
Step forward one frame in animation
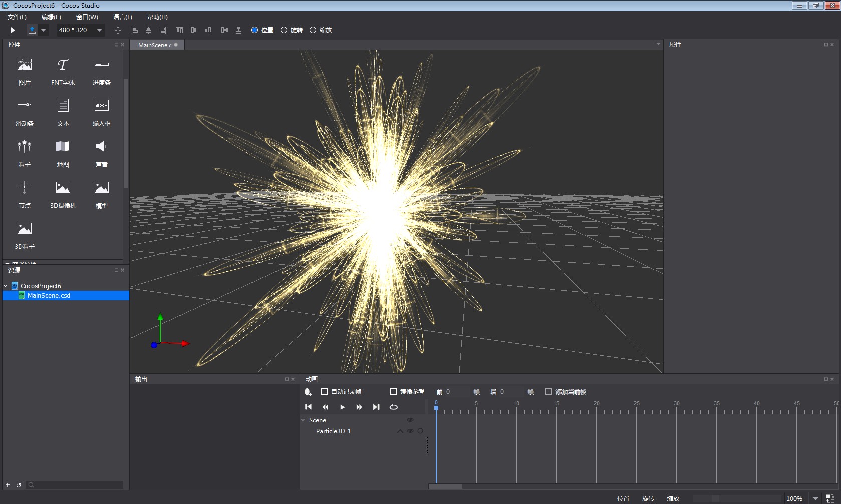pos(359,407)
